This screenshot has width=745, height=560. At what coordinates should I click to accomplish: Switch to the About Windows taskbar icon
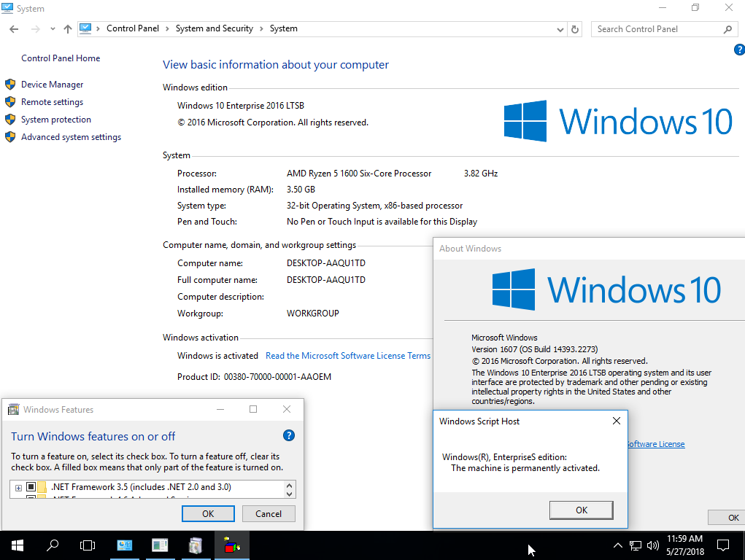[x=160, y=545]
